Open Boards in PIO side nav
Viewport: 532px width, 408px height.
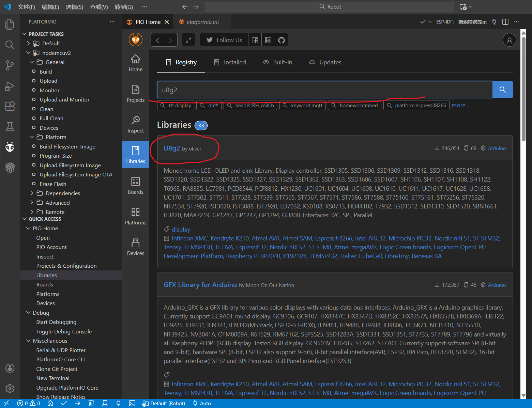pos(136,186)
